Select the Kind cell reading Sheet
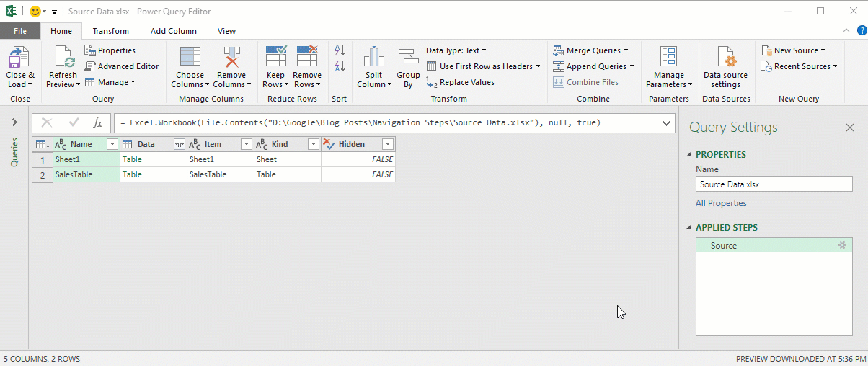Viewport: 868px width, 366px height. pyautogui.click(x=288, y=159)
